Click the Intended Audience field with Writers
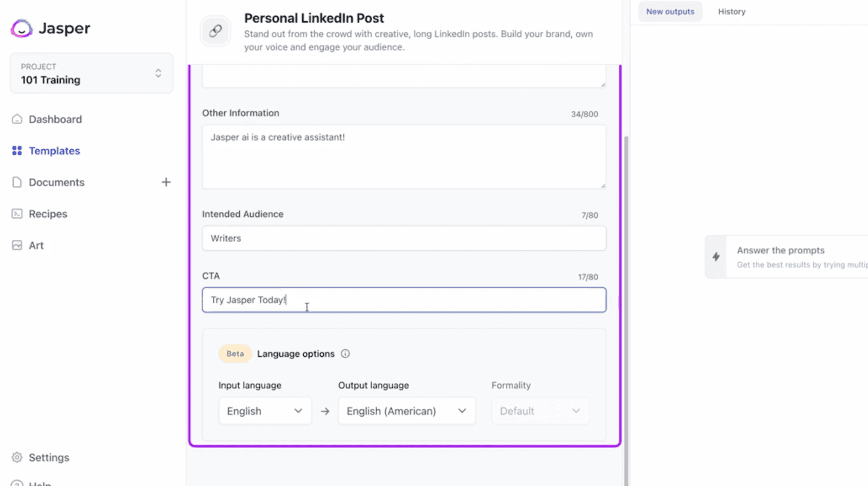The image size is (868, 486). coord(404,238)
